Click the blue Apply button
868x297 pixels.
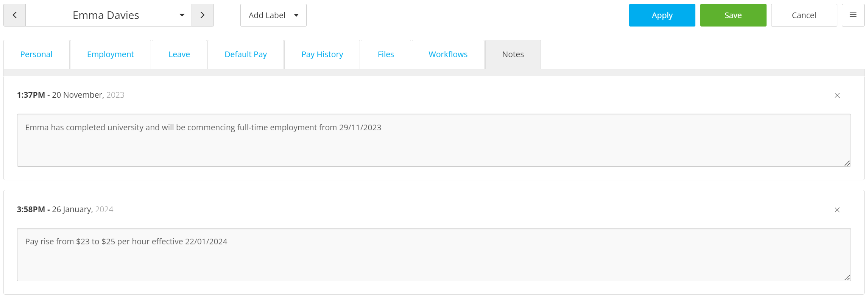[662, 15]
